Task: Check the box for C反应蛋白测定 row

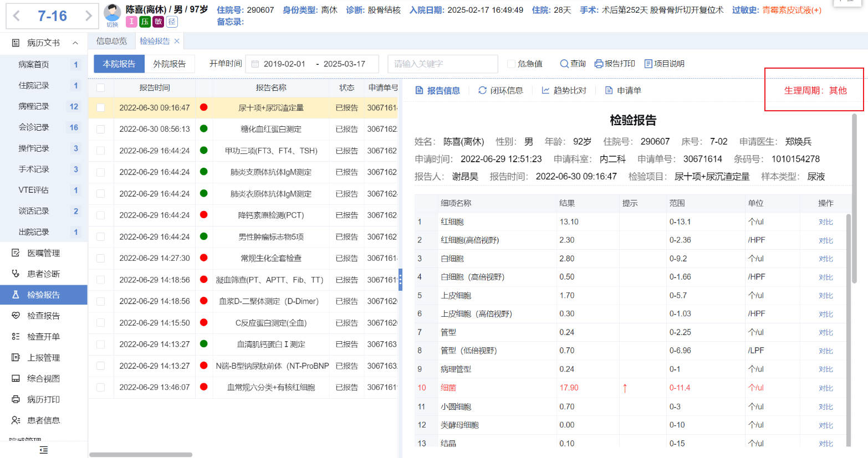Action: point(100,323)
